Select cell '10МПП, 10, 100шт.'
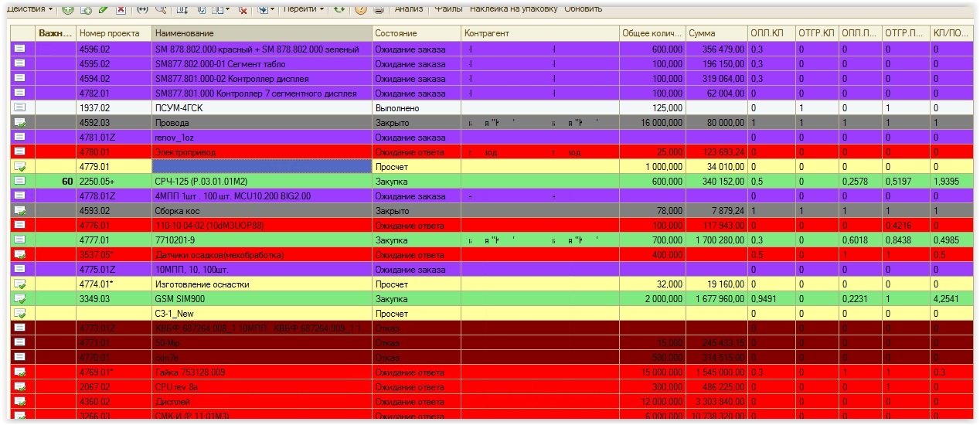This screenshot has height=425, width=980. point(261,269)
